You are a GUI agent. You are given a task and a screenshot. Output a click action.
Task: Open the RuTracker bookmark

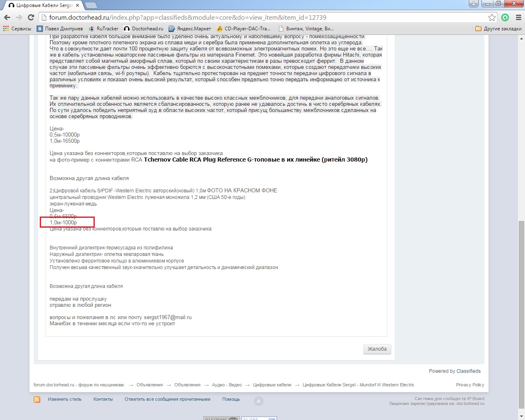[x=103, y=29]
